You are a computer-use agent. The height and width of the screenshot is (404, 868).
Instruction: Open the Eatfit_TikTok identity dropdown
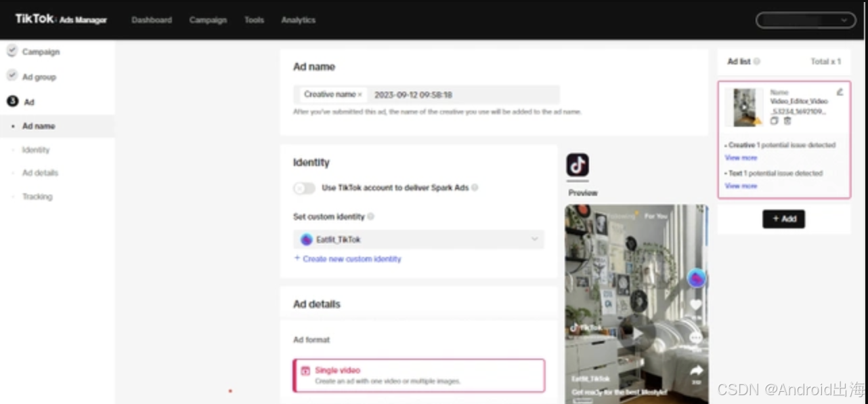point(418,239)
